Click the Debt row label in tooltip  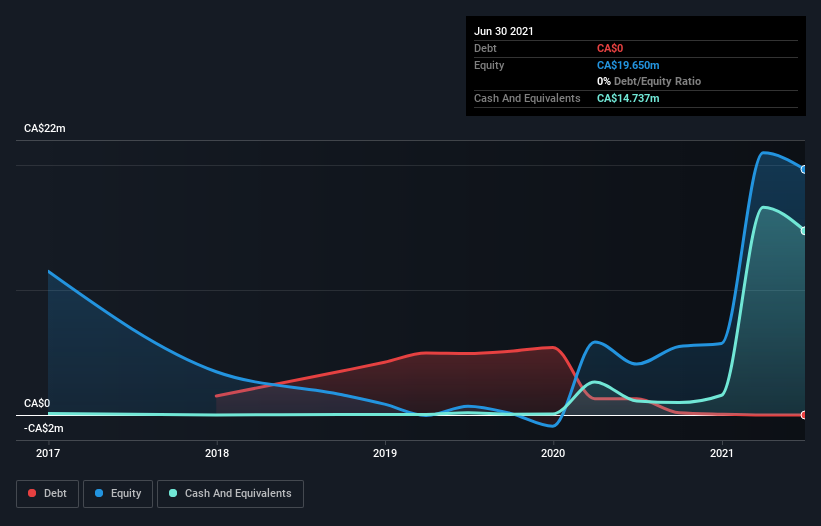click(485, 49)
